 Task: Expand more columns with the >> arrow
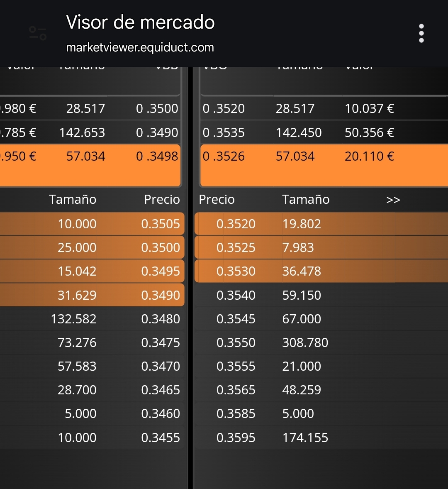(393, 200)
